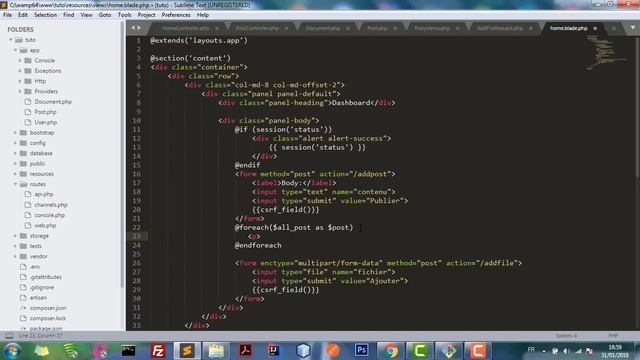Expand the vendor folder
The image size is (640, 360).
(15, 256)
